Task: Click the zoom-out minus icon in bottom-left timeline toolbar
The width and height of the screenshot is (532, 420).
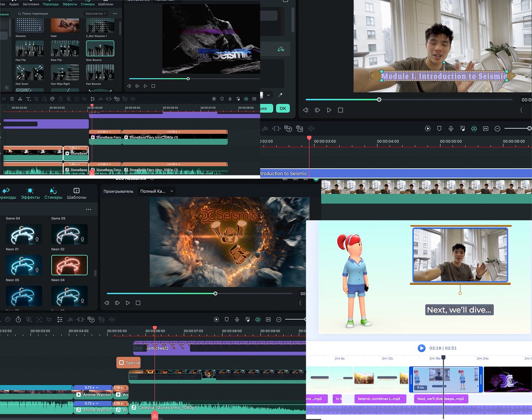Action: pos(279,319)
